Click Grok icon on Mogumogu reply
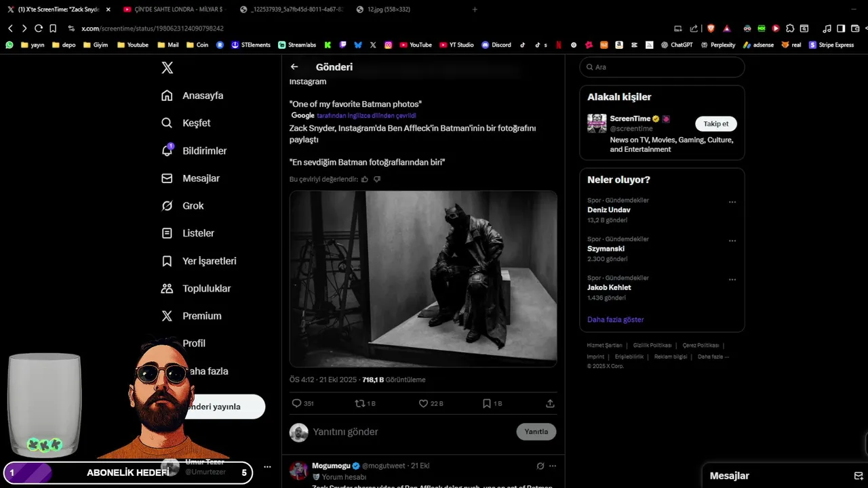 [x=540, y=466]
